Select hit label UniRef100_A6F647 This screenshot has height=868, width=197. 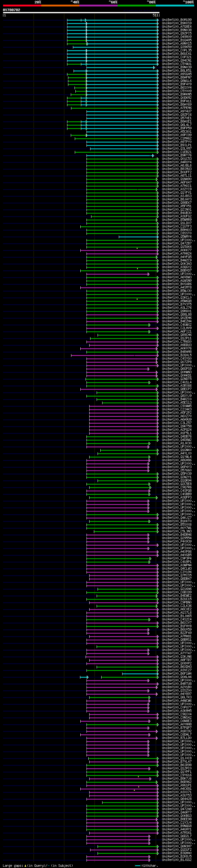[x=177, y=182]
